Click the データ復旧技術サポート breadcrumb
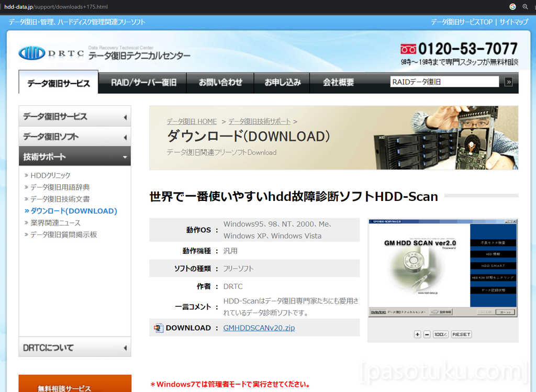 coord(260,121)
